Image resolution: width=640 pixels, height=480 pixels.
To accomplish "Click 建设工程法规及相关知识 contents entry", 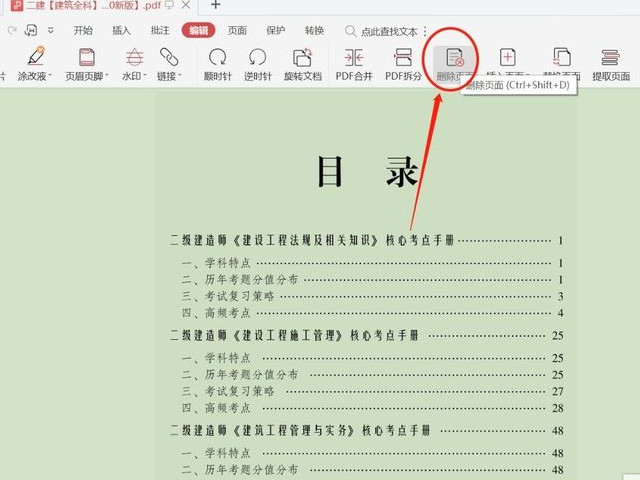I will pos(366,240).
